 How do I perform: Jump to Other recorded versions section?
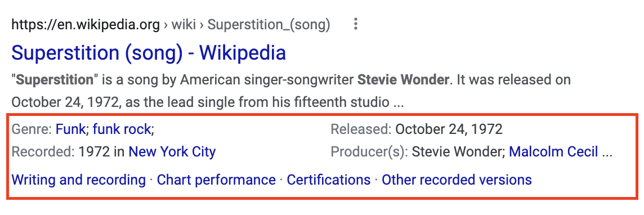pos(457,180)
